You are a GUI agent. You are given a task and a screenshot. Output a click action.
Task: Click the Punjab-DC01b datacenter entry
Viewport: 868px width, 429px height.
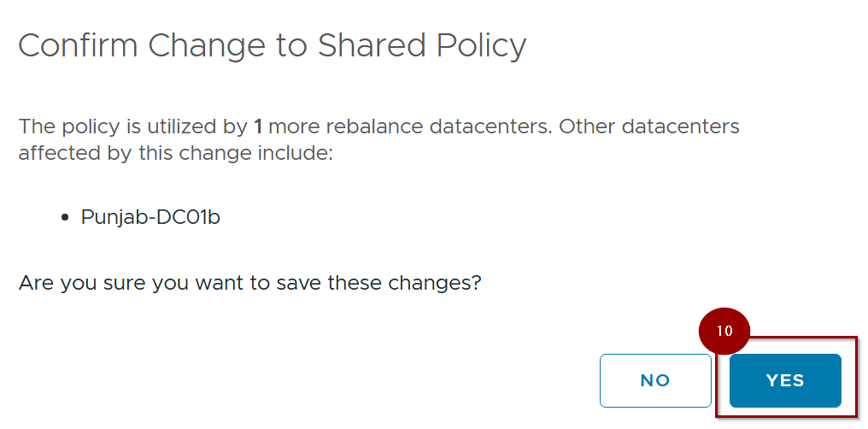pyautogui.click(x=150, y=217)
